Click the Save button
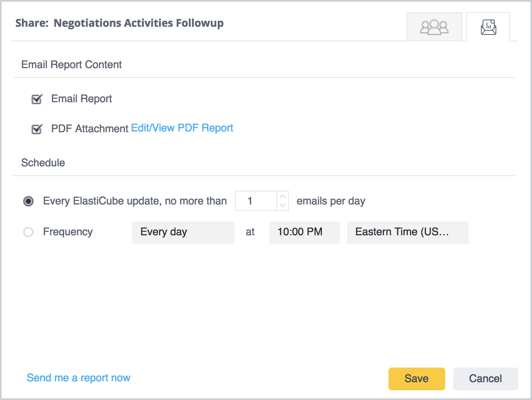This screenshot has height=400, width=532. [417, 379]
